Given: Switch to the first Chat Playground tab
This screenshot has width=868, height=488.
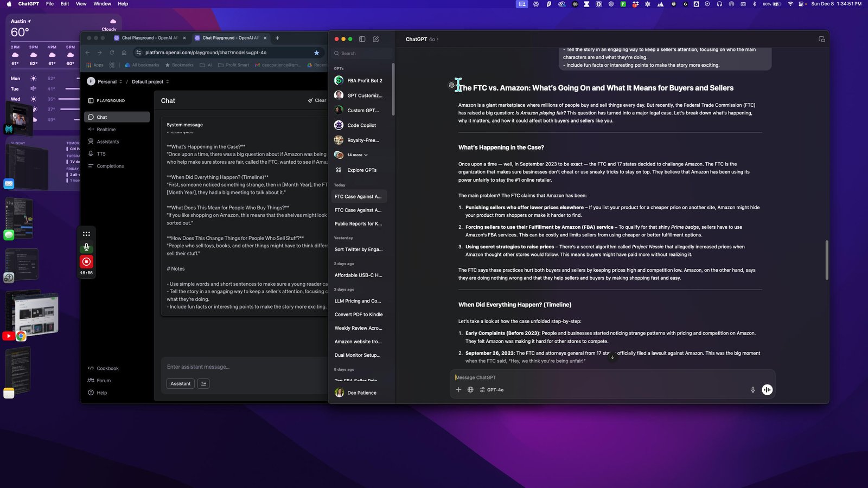Looking at the screenshot, I should pyautogui.click(x=150, y=38).
